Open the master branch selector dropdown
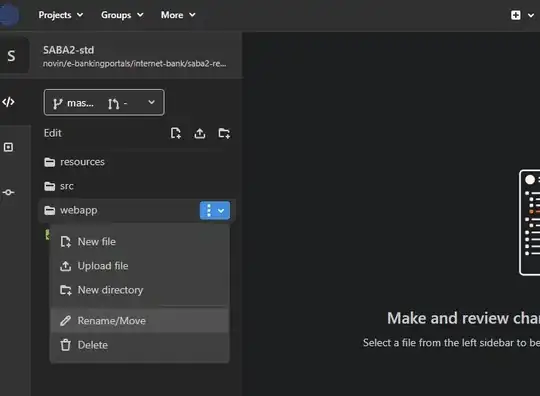Image resolution: width=540 pixels, height=396 pixels. click(104, 103)
